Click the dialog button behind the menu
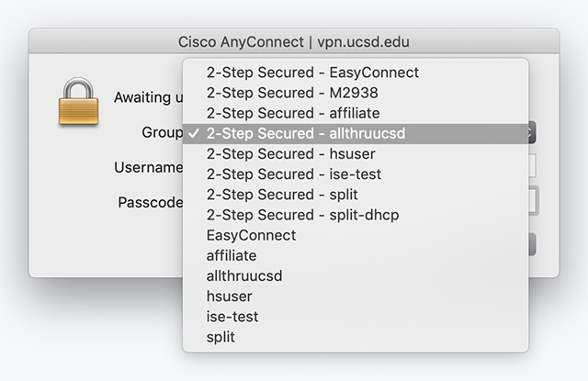Screen dimensions: 588x381 click(x=532, y=244)
